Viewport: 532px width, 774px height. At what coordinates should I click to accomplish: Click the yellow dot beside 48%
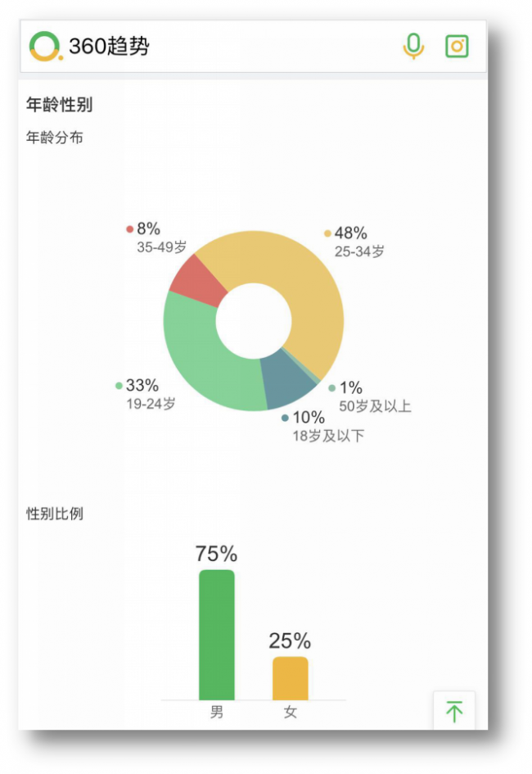(327, 233)
